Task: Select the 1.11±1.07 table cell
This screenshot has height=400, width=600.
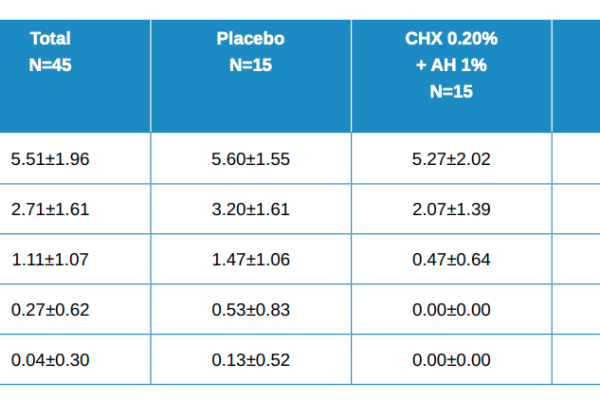Action: click(50, 259)
